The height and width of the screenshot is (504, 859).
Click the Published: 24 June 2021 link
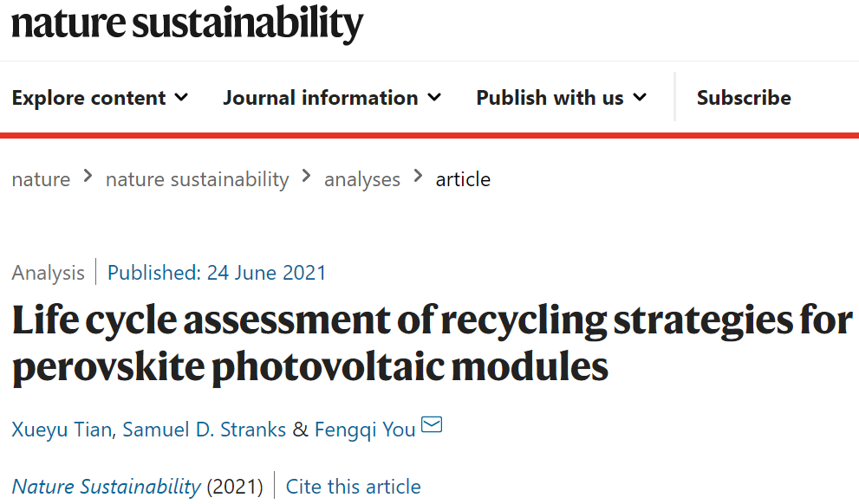coord(217,273)
